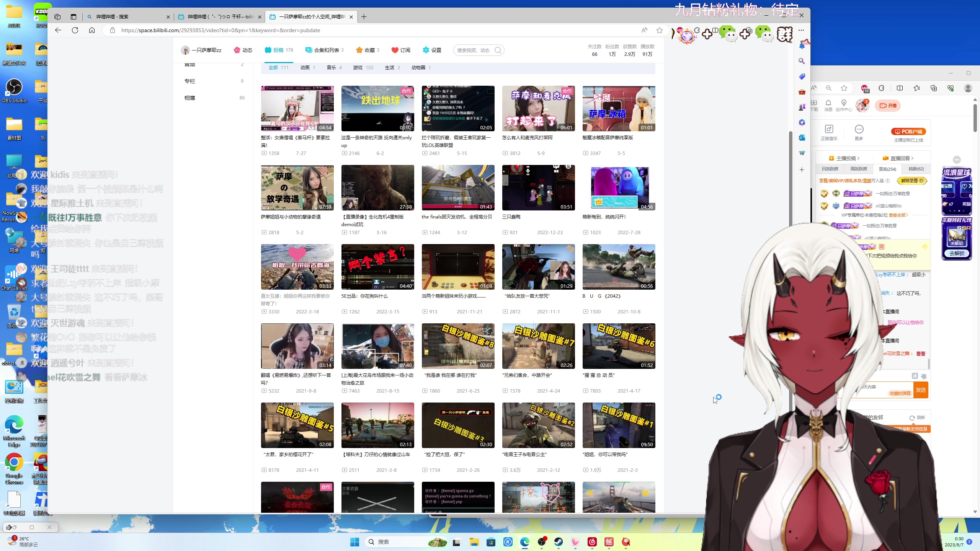Open 合集和列表 tab

click(x=325, y=50)
